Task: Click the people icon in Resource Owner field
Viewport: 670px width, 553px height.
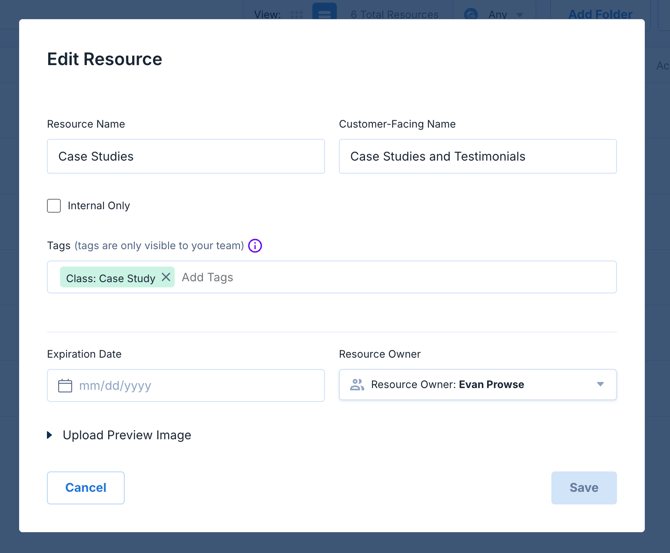Action: 357,385
